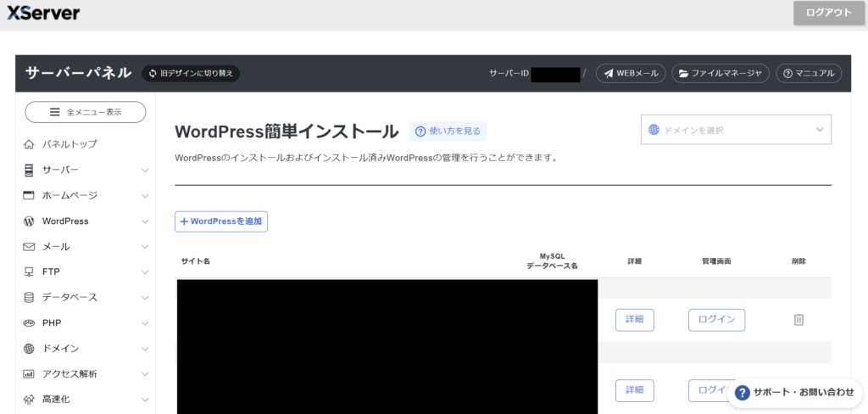The width and height of the screenshot is (868, 414).
Task: Open the マニュアル link
Action: point(809,73)
